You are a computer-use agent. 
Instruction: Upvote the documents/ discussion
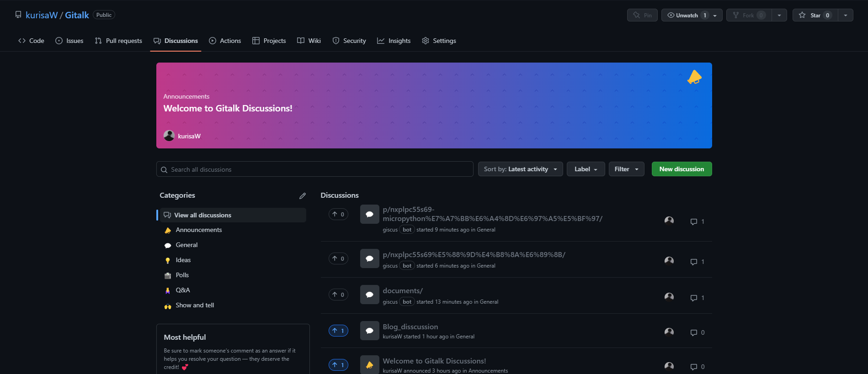(338, 295)
